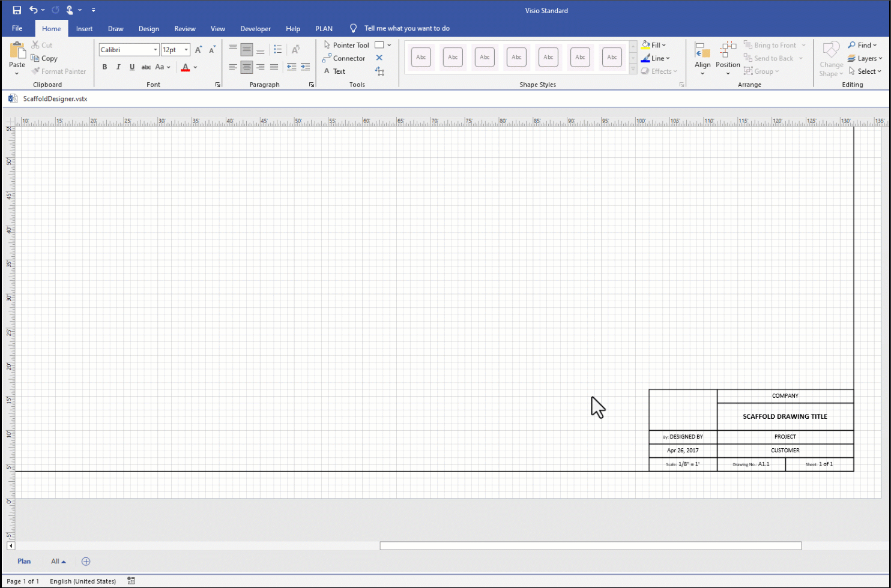
Task: Click the Increase Font Size icon
Action: [199, 50]
